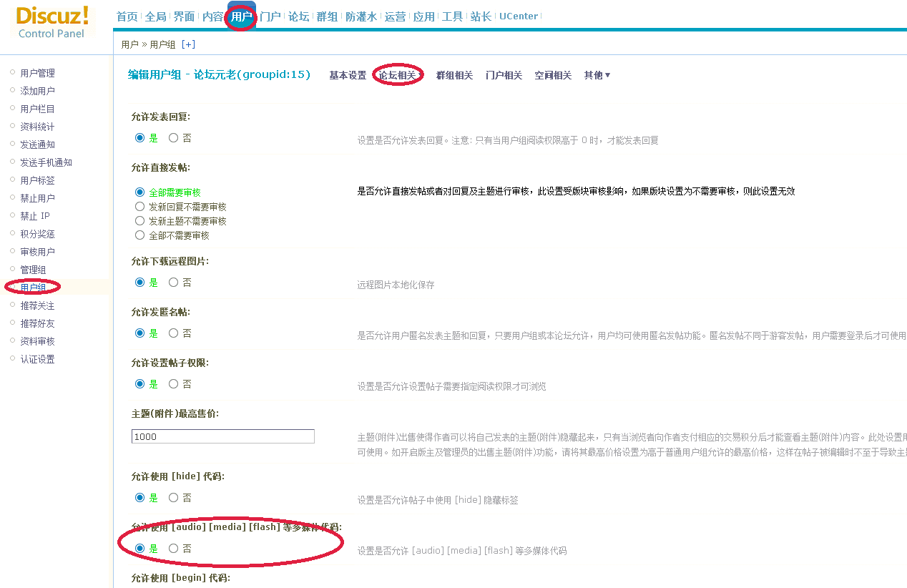Select 否 for 允许使用 [hide] 代码

click(x=174, y=498)
